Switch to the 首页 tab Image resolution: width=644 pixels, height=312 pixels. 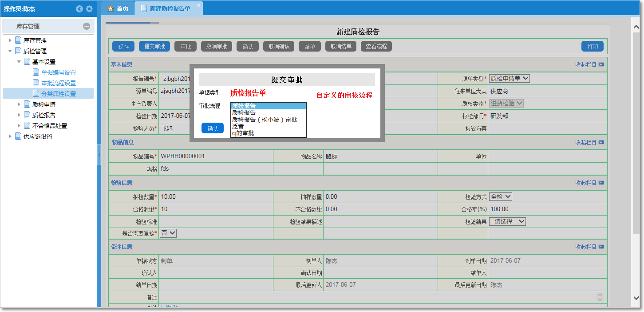click(118, 8)
